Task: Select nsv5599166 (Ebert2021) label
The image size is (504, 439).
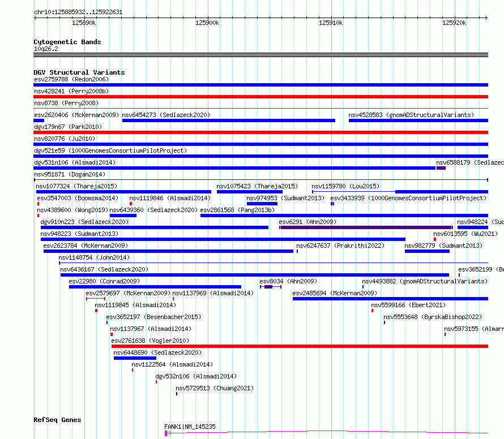Action: click(408, 305)
